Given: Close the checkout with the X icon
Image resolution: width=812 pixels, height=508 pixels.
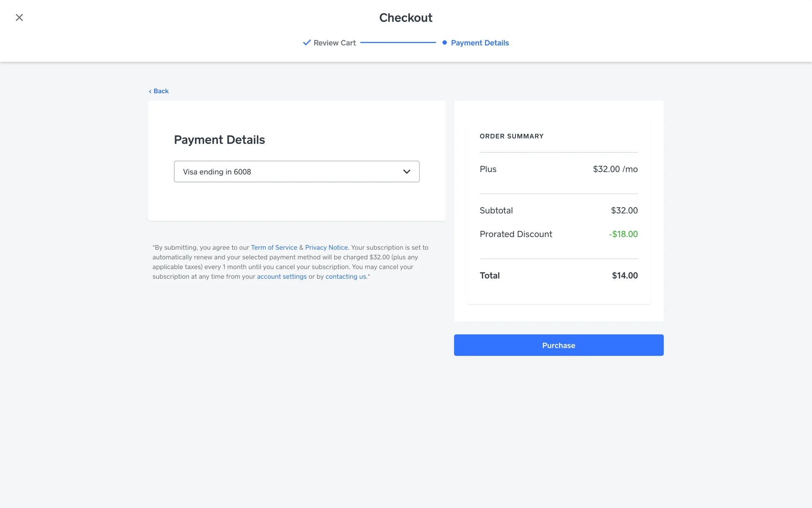Looking at the screenshot, I should pyautogui.click(x=19, y=17).
